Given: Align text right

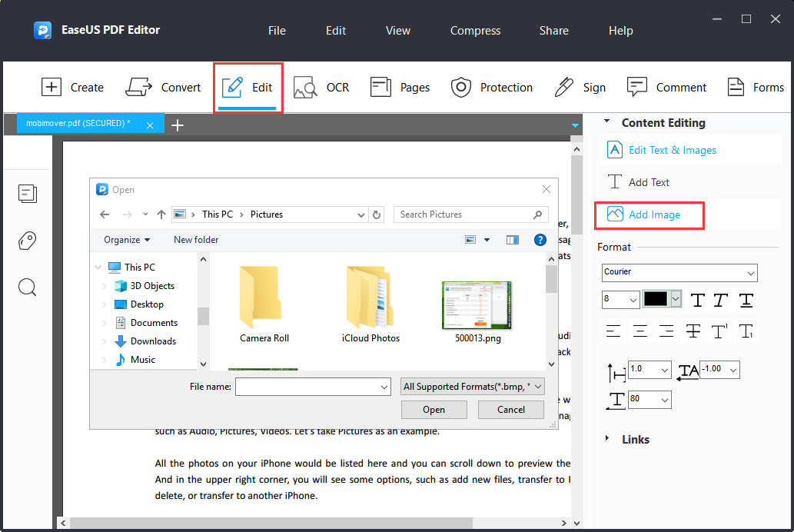Looking at the screenshot, I should 666,331.
